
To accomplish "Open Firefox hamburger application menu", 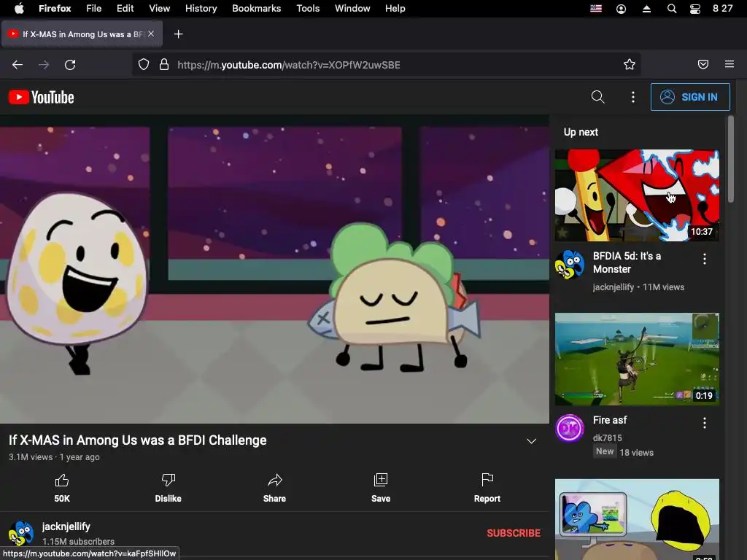I will point(729,64).
